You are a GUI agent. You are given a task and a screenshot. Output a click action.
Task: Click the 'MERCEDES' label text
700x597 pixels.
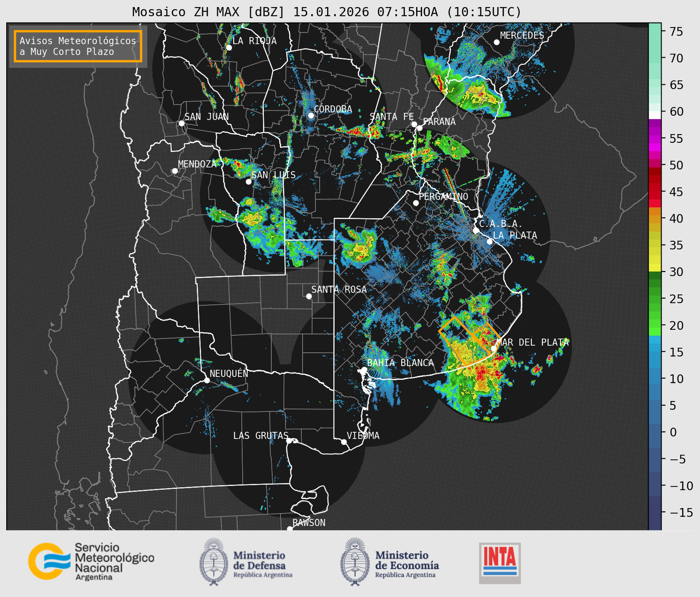(x=522, y=35)
